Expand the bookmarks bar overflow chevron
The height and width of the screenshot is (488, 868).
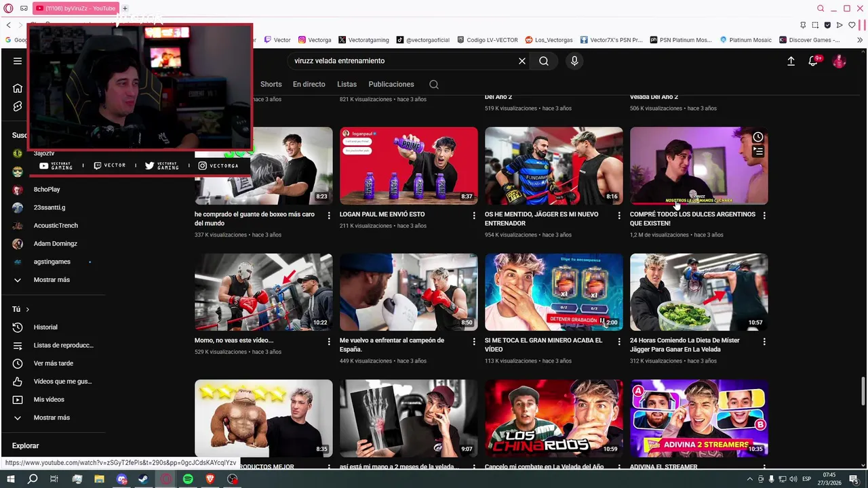click(x=860, y=40)
